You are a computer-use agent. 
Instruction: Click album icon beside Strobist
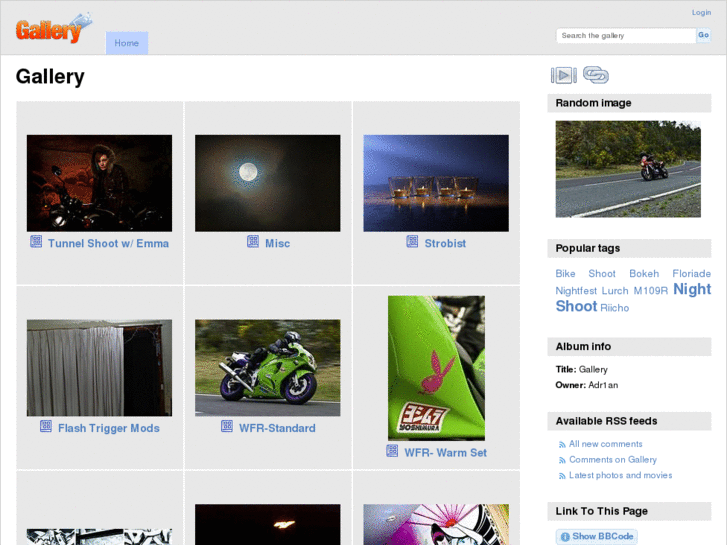click(412, 242)
